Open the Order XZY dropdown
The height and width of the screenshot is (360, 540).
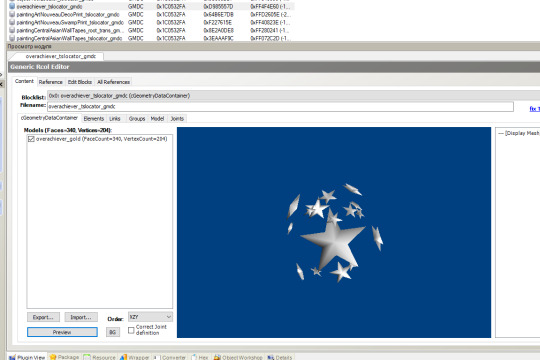tap(150, 317)
